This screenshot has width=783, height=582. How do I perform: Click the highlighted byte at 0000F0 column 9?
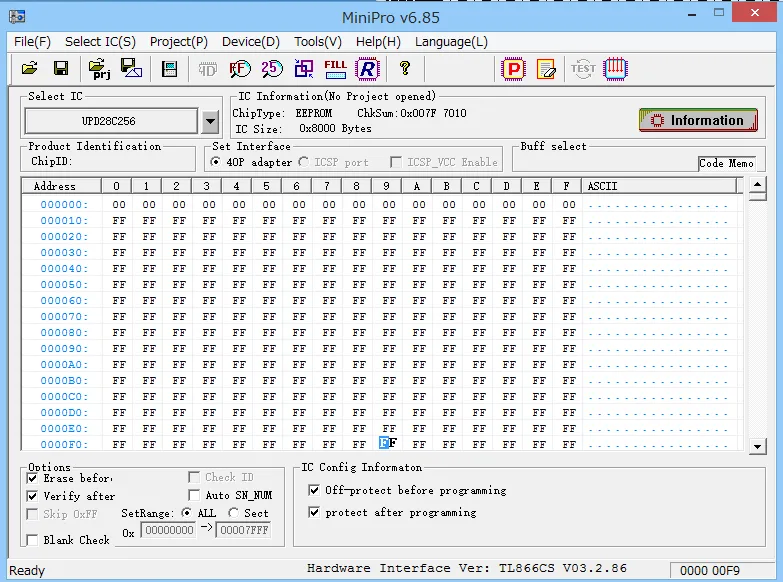pyautogui.click(x=388, y=443)
